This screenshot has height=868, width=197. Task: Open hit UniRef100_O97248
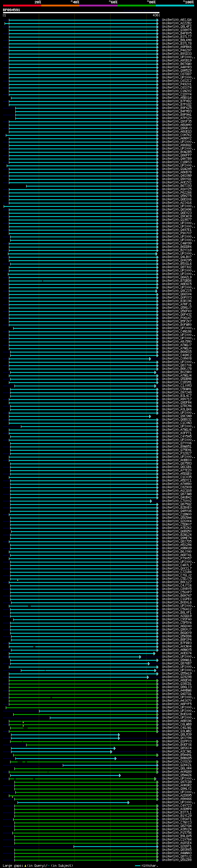coord(176,392)
